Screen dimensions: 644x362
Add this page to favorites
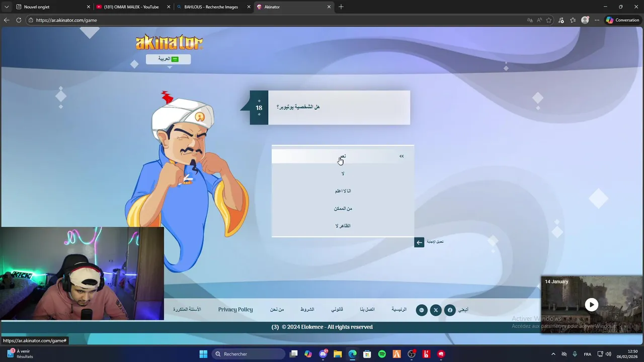549,20
